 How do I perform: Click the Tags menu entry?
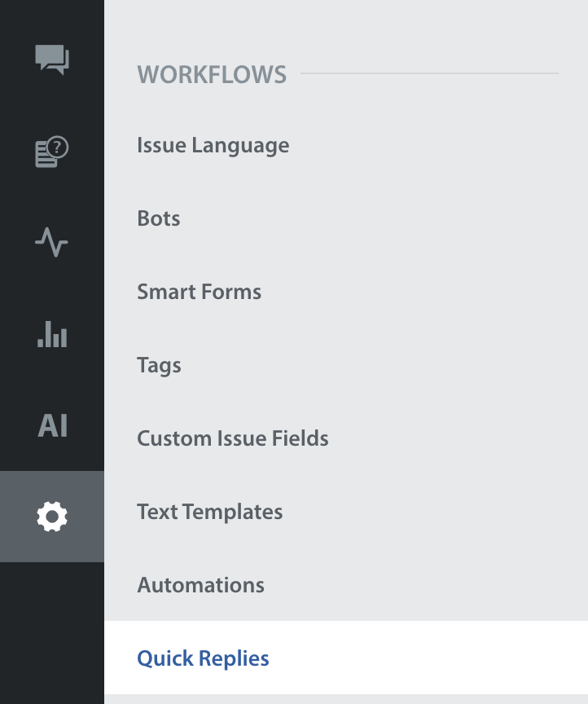159,366
